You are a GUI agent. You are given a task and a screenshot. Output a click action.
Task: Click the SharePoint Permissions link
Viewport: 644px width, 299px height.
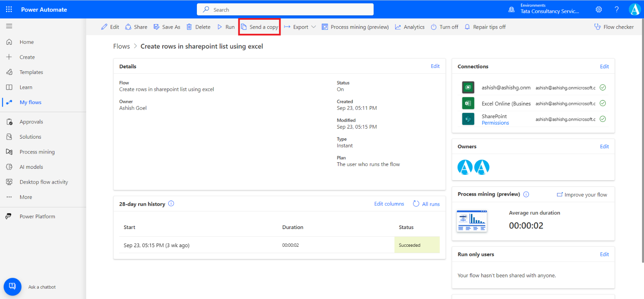tap(495, 123)
